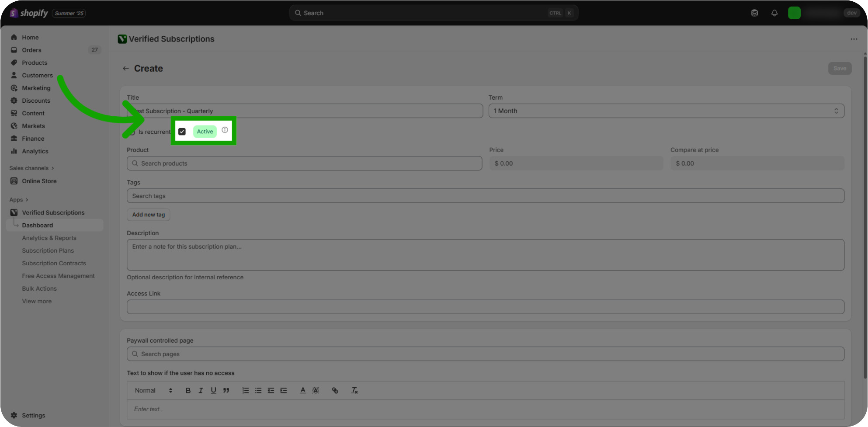
Task: Open Bulk Actions
Action: (39, 289)
